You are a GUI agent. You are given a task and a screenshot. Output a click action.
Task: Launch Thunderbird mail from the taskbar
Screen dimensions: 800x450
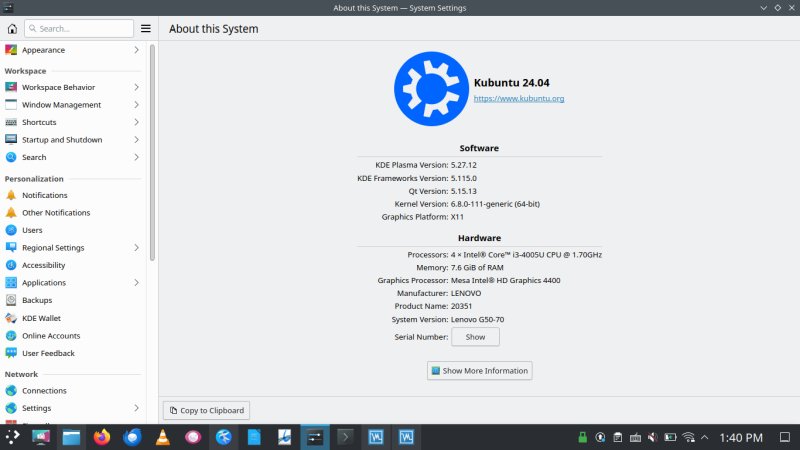click(133, 437)
